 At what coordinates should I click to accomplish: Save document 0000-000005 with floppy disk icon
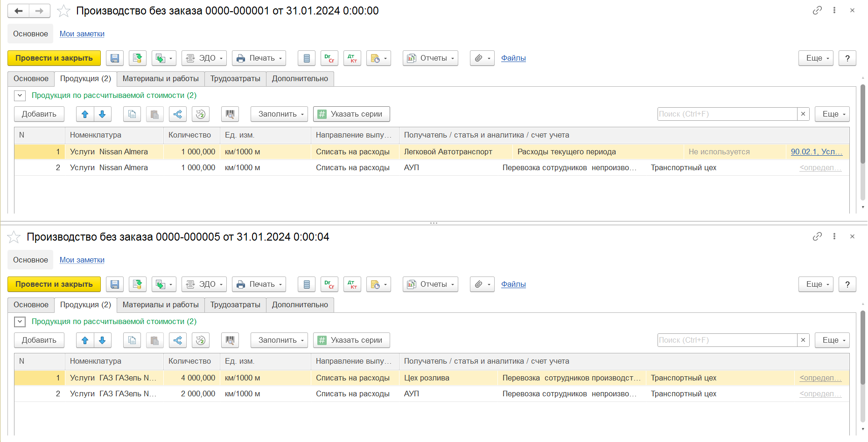(115, 284)
